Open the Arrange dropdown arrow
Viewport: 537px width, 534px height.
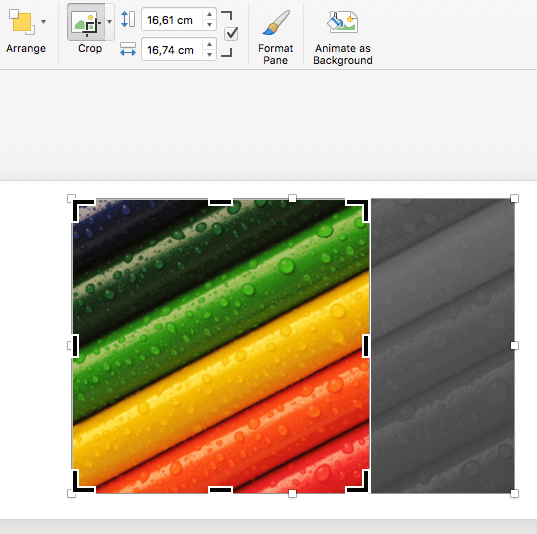(x=43, y=22)
